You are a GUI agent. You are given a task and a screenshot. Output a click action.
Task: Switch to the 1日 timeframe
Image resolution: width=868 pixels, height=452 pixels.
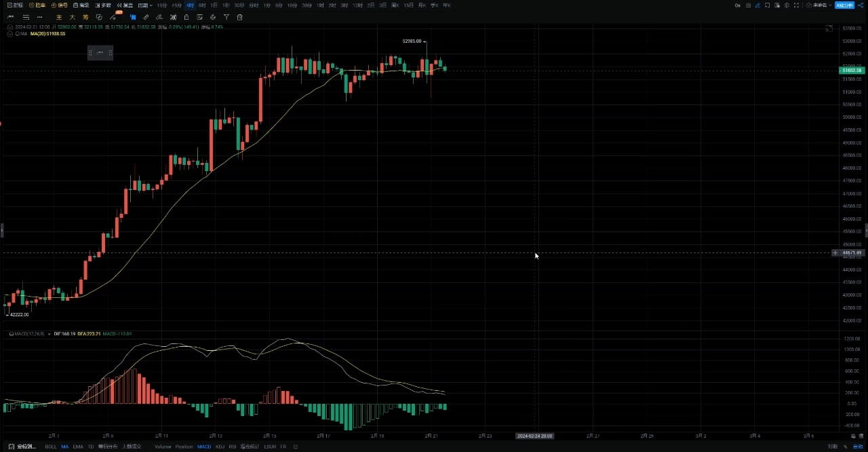tap(214, 5)
